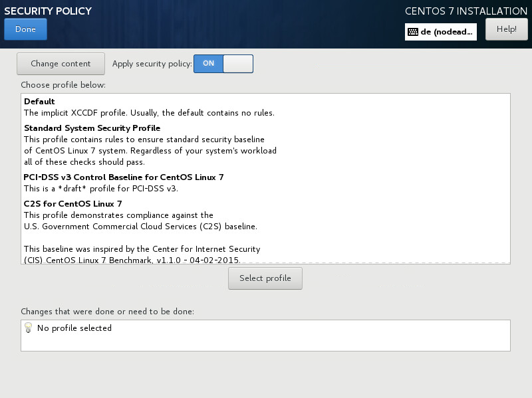Image resolution: width=532 pixels, height=398 pixels.
Task: Click the CENTOS 7 INSTALLATION title
Action: click(465, 11)
